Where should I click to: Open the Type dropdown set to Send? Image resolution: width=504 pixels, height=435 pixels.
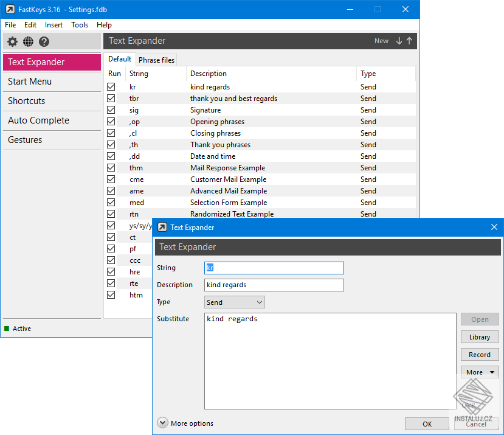(235, 302)
